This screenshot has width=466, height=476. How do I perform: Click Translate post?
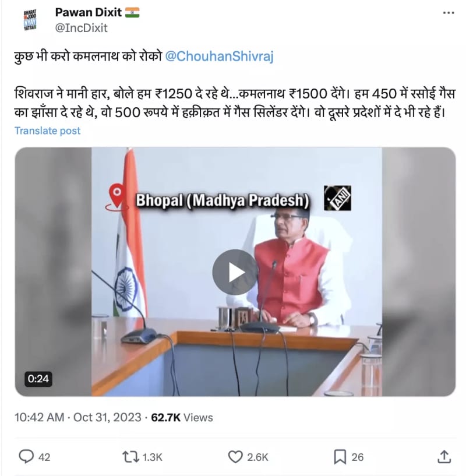[47, 131]
